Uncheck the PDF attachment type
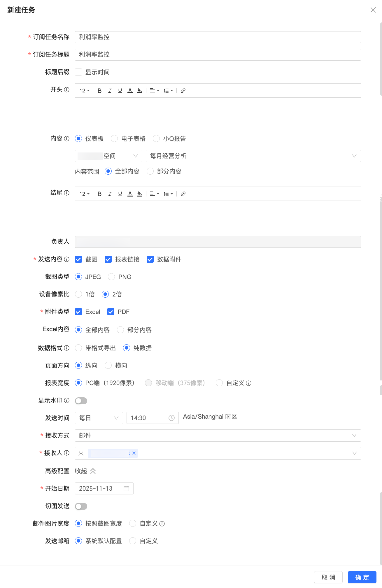Screen dimensions: 382x588 coord(111,312)
